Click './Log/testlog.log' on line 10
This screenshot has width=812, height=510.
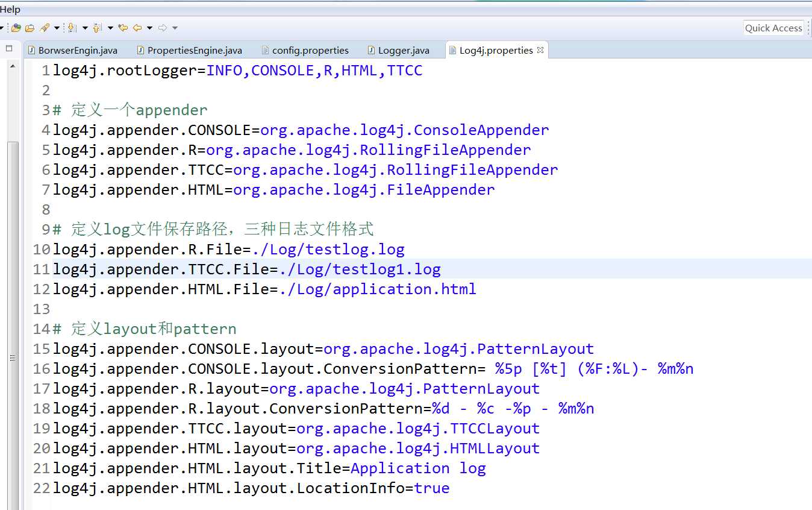click(328, 250)
